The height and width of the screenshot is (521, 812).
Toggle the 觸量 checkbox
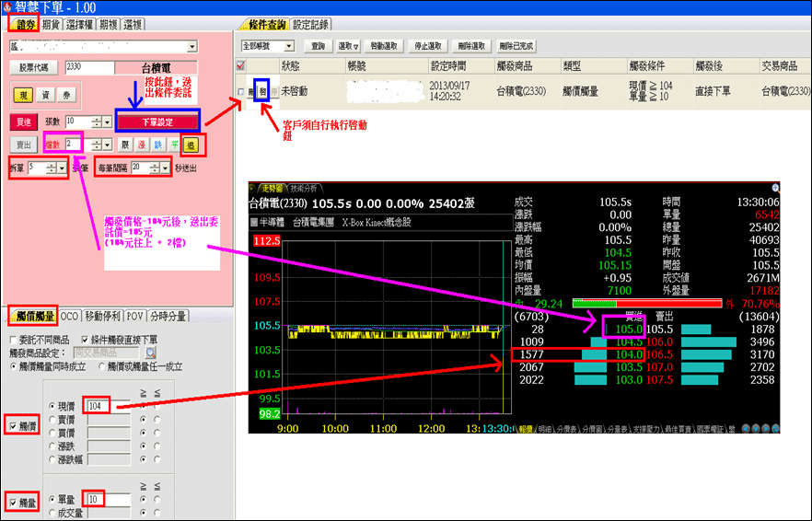(14, 503)
